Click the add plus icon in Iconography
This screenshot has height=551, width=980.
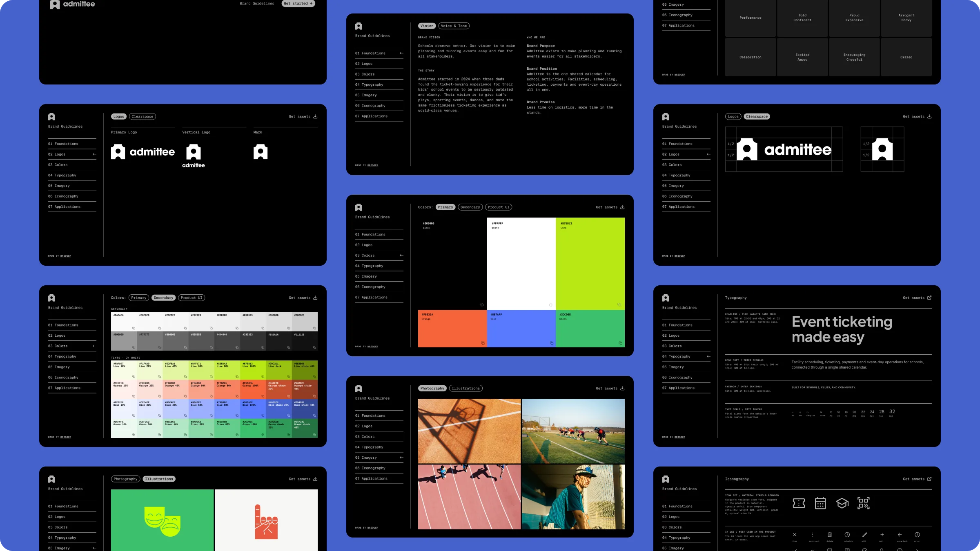point(882,535)
